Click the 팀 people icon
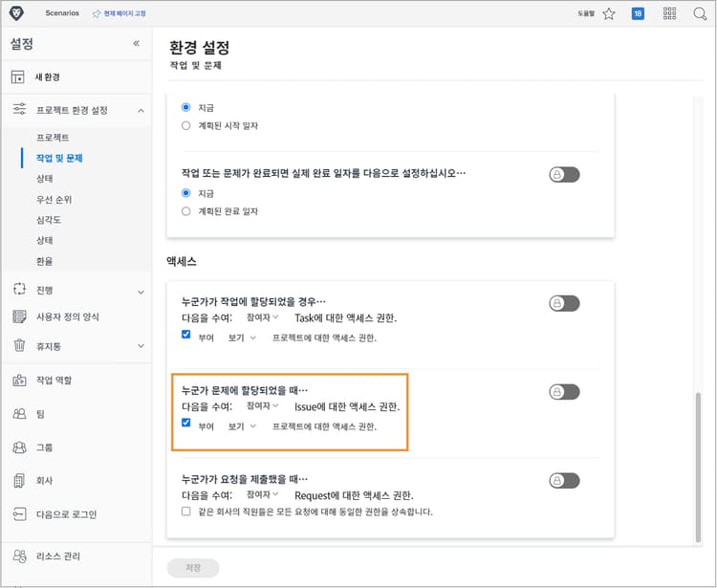Screen dimensions: 717x588 pos(19,414)
